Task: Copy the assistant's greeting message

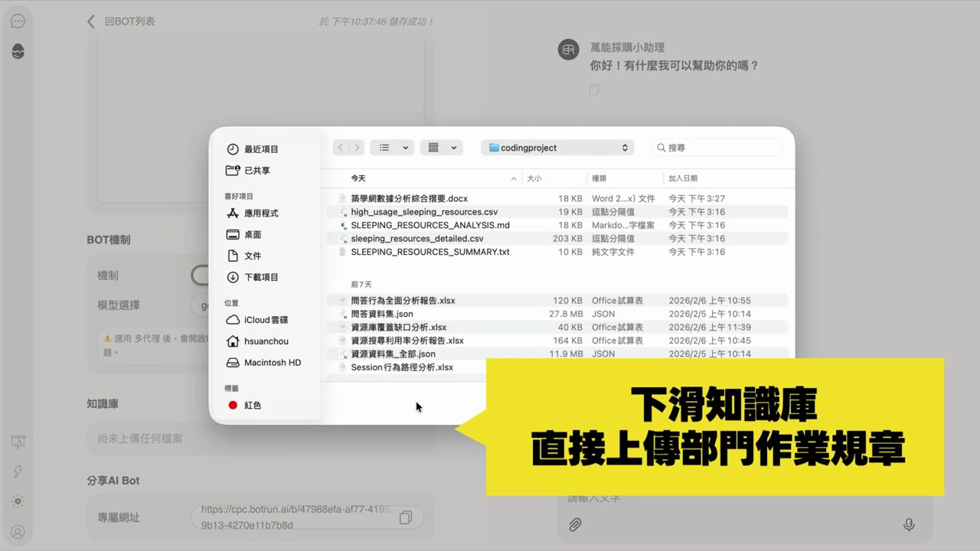Action: [x=595, y=90]
